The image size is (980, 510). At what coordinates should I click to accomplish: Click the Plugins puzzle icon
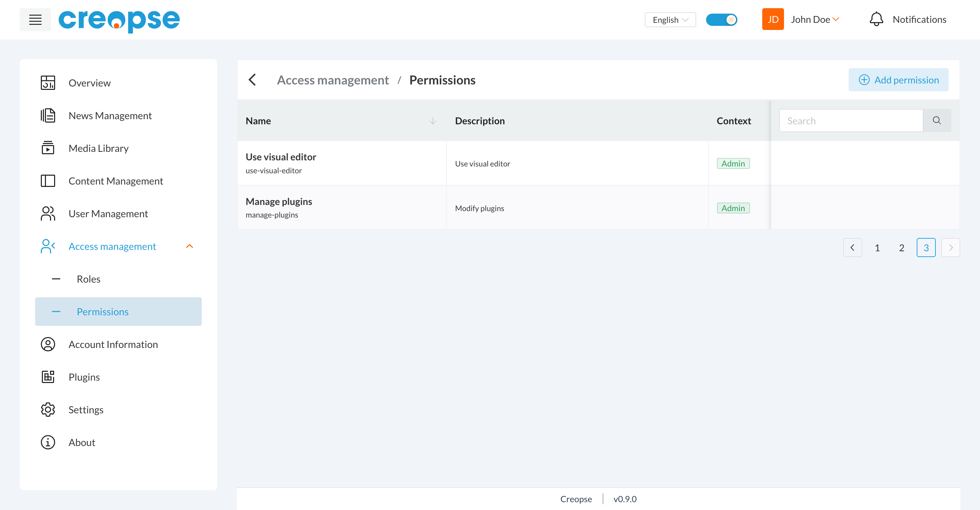[x=48, y=377]
